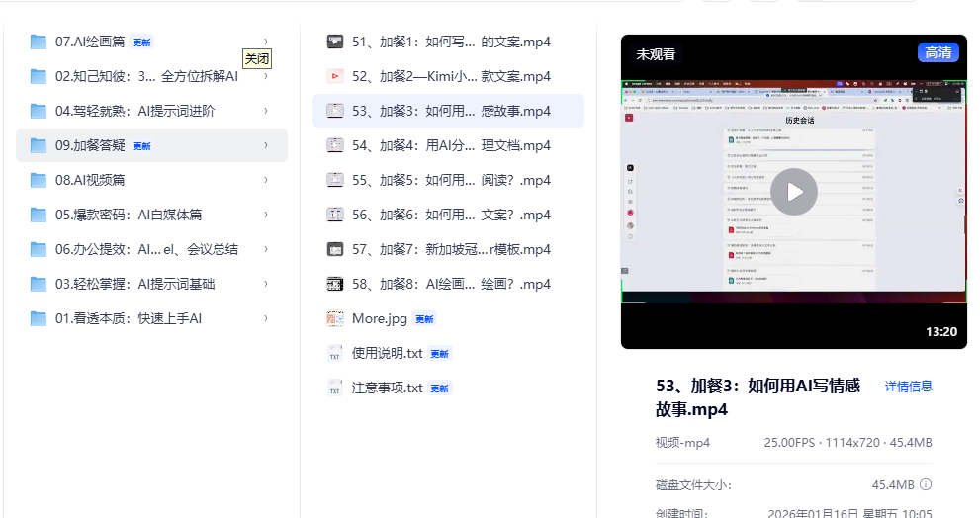The width and height of the screenshot is (980, 518).
Task: Select file 57 加餐7 新加坡 video
Action: [x=451, y=249]
